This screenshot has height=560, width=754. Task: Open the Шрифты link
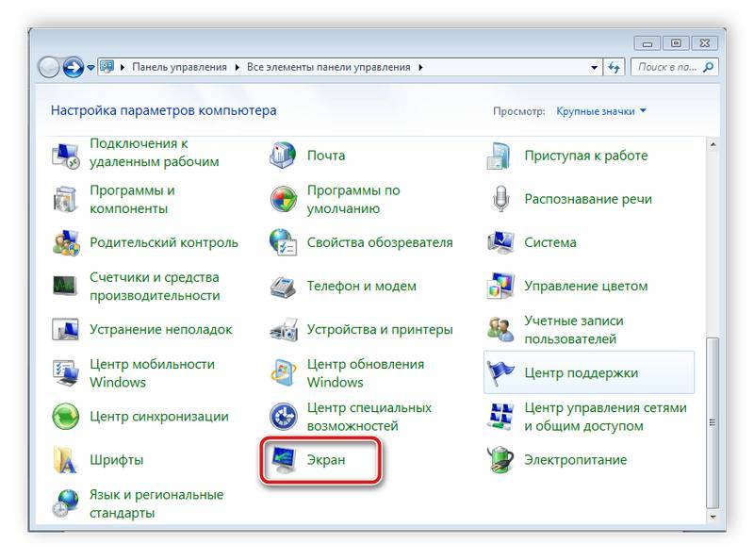116,460
